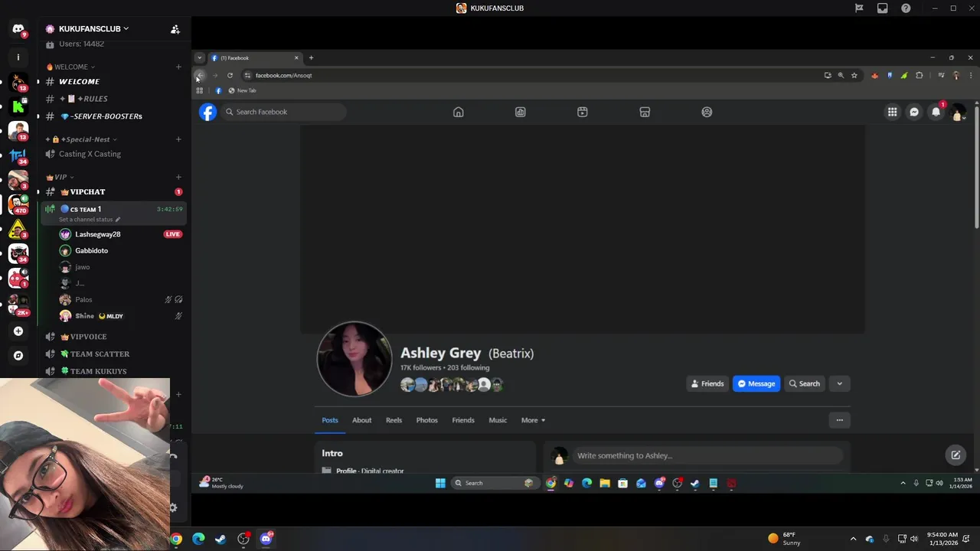Image resolution: width=980 pixels, height=551 pixels.
Task: Click the browser address bar URL
Action: [x=283, y=75]
